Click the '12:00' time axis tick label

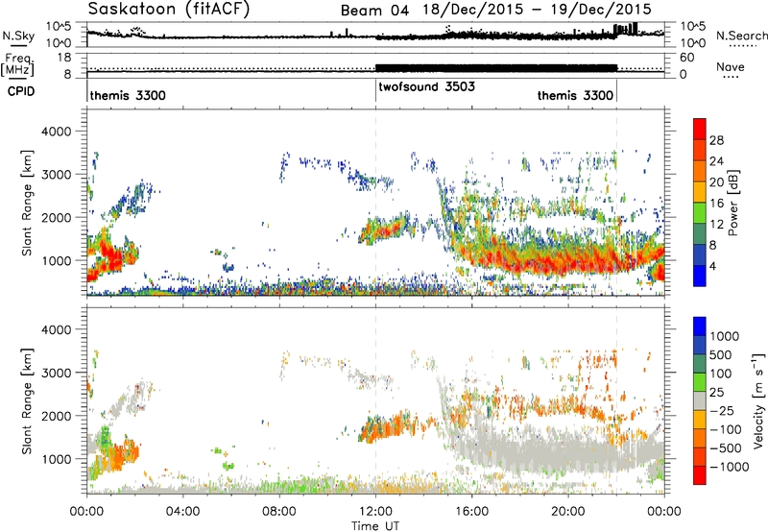pyautogui.click(x=375, y=512)
